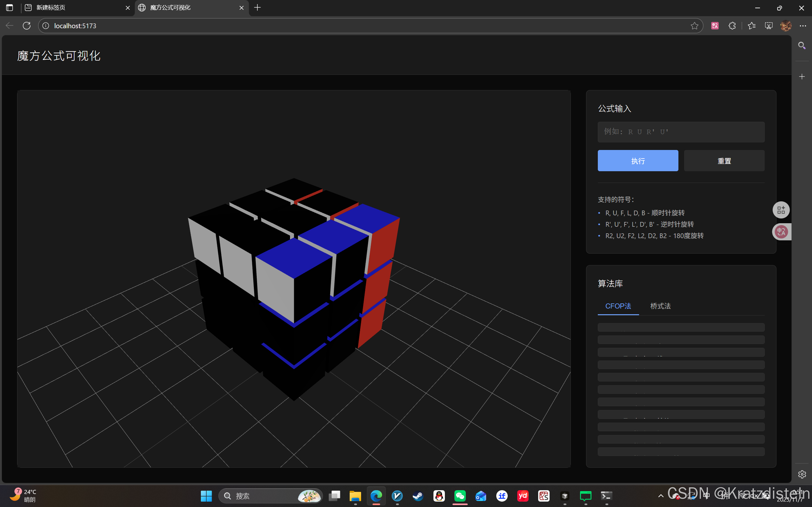Screen dimensions: 812x507
Task: Click the browser profile avatar
Action: tap(785, 26)
